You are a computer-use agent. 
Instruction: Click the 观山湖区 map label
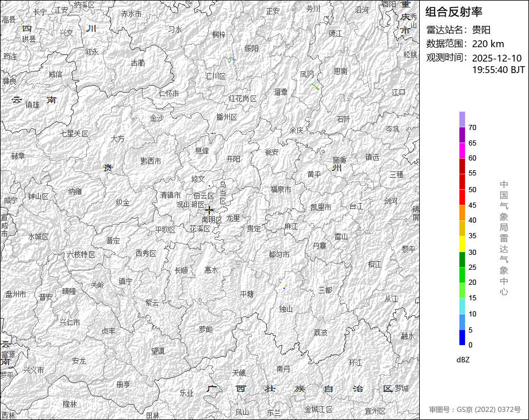click(x=190, y=205)
